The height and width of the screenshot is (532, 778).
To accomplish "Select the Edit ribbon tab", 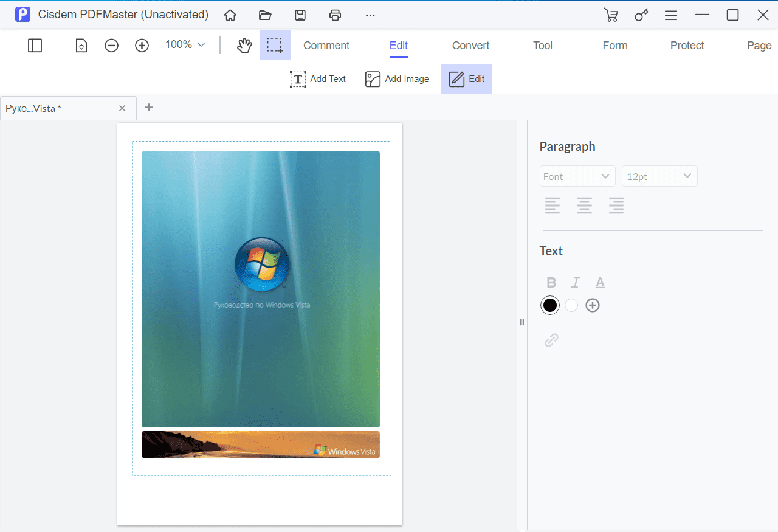I will click(399, 46).
